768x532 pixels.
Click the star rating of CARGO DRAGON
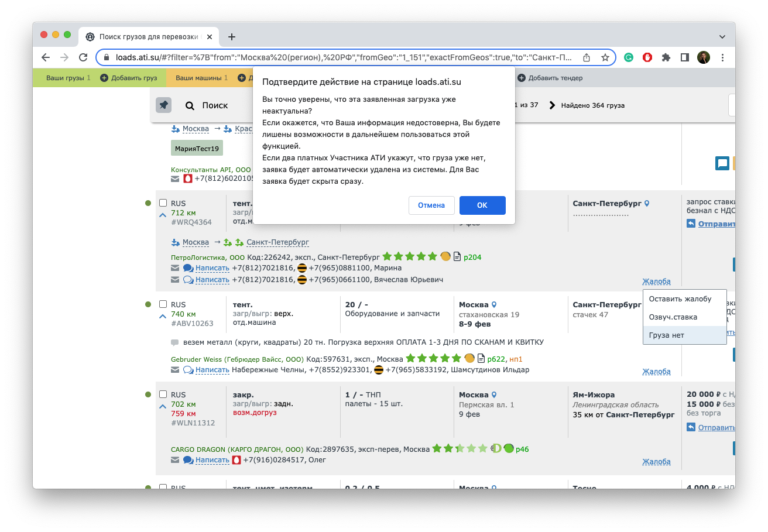pyautogui.click(x=460, y=448)
